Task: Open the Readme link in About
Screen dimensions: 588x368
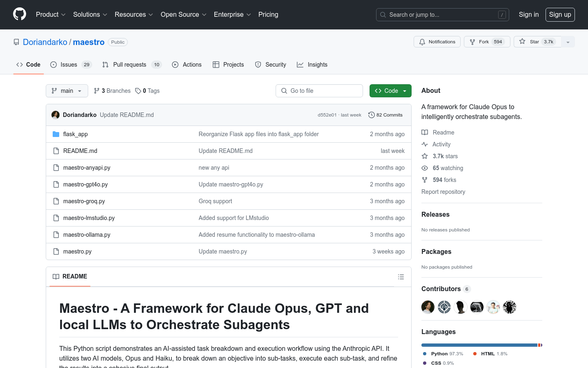Action: click(438, 132)
